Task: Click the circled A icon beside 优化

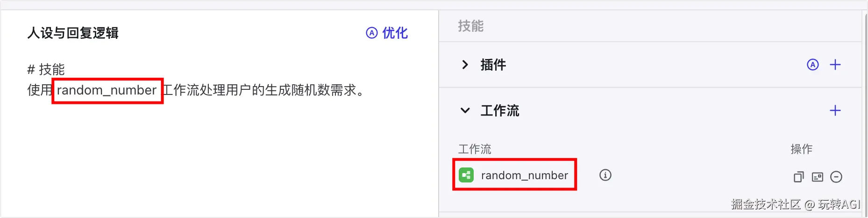Action: (371, 33)
